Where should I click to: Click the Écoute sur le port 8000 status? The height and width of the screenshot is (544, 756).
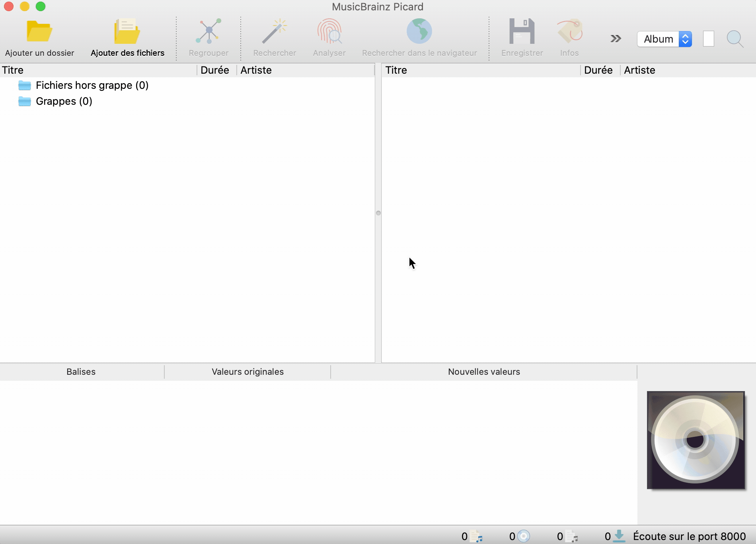click(x=689, y=536)
